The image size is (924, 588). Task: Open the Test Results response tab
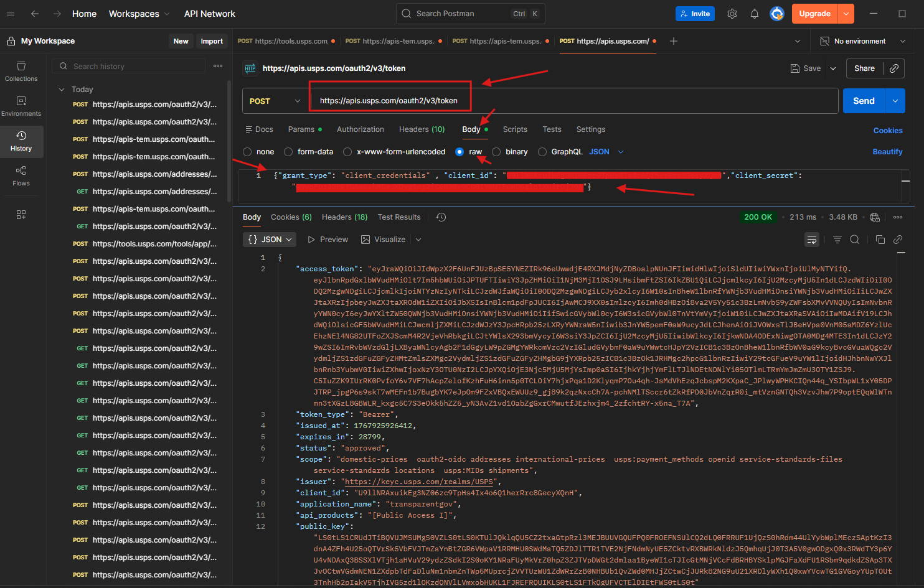coord(398,217)
